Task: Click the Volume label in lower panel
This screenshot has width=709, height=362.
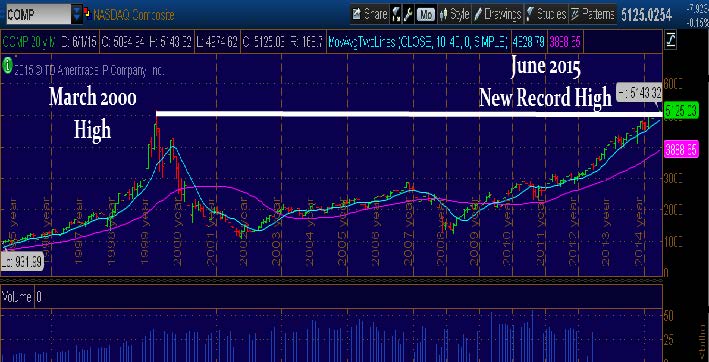Action: 17,297
